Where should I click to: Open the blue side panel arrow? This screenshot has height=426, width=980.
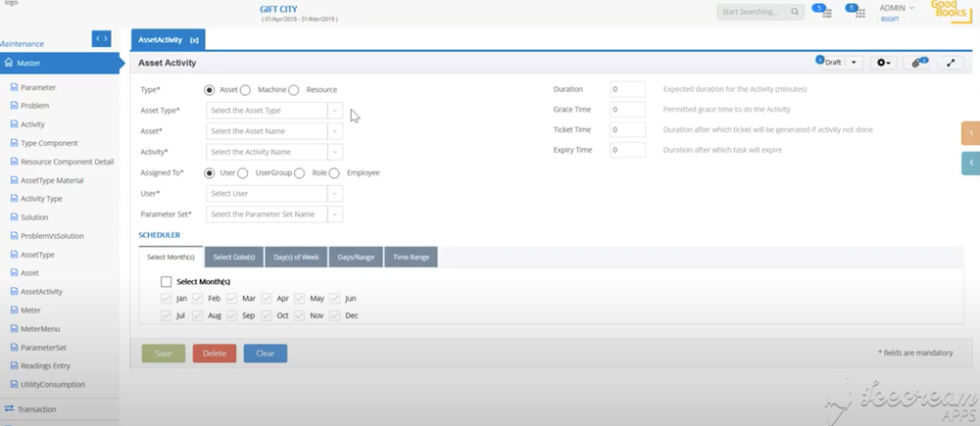[970, 163]
